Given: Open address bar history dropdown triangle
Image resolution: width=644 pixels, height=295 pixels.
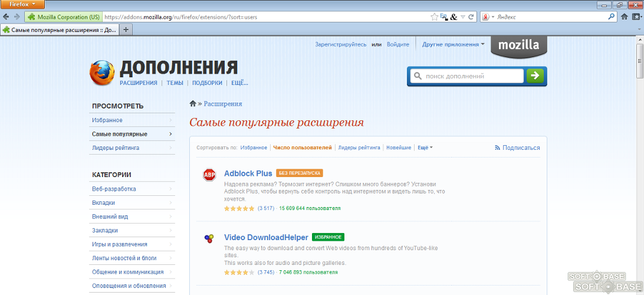Looking at the screenshot, I should 463,17.
